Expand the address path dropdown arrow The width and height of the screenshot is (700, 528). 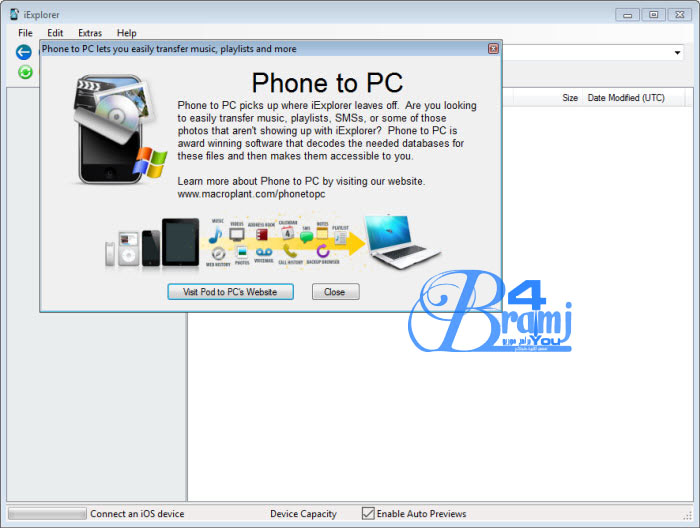pyautogui.click(x=677, y=53)
